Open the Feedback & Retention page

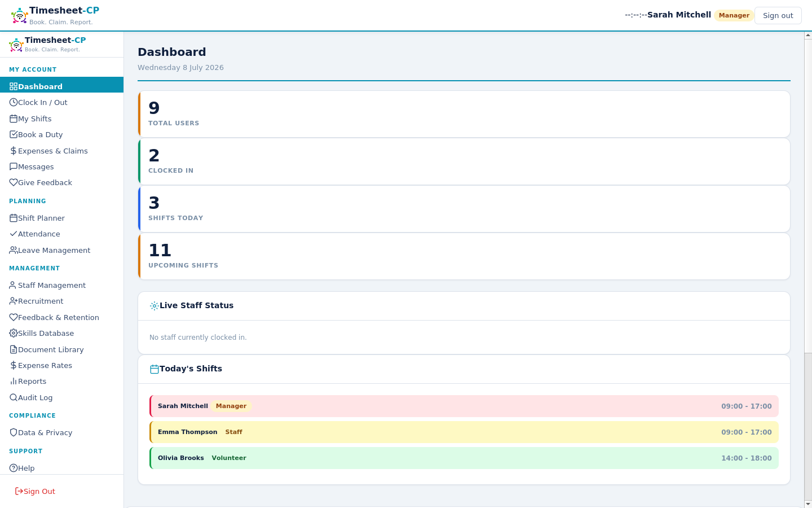coord(61,317)
